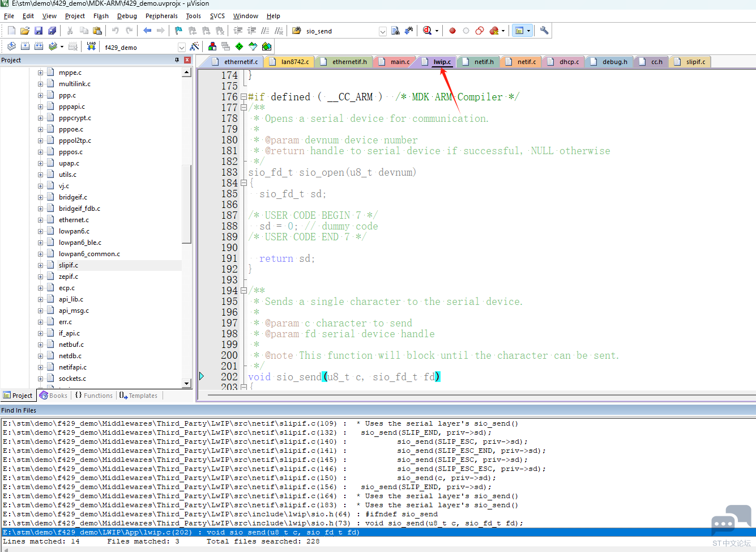Collapse the comment fold at line 194
Image resolution: width=756 pixels, height=552 pixels.
[244, 291]
